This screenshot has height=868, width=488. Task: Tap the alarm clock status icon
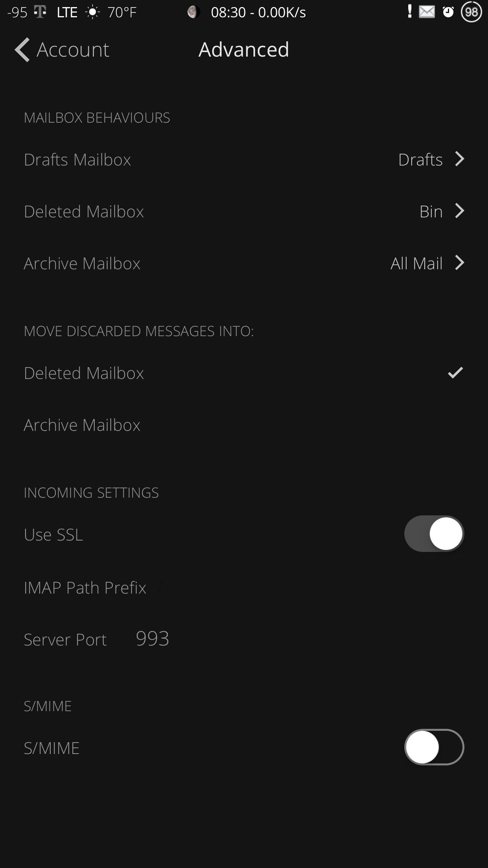tap(448, 12)
